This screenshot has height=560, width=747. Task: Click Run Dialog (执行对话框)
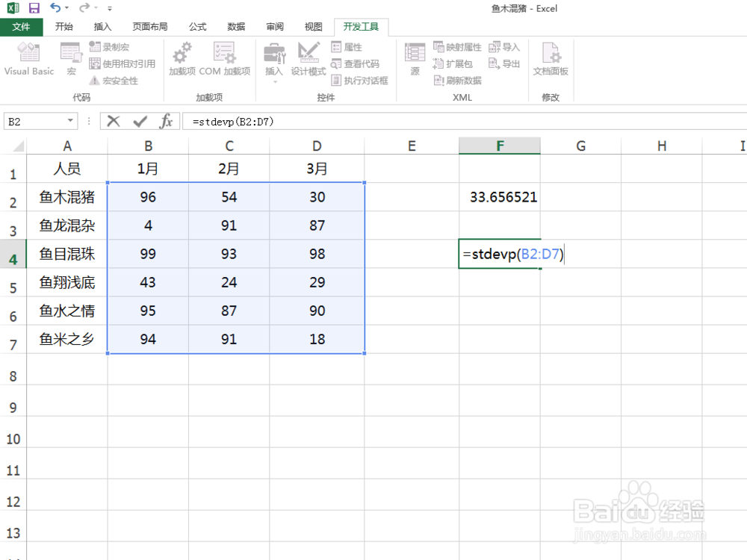[360, 80]
